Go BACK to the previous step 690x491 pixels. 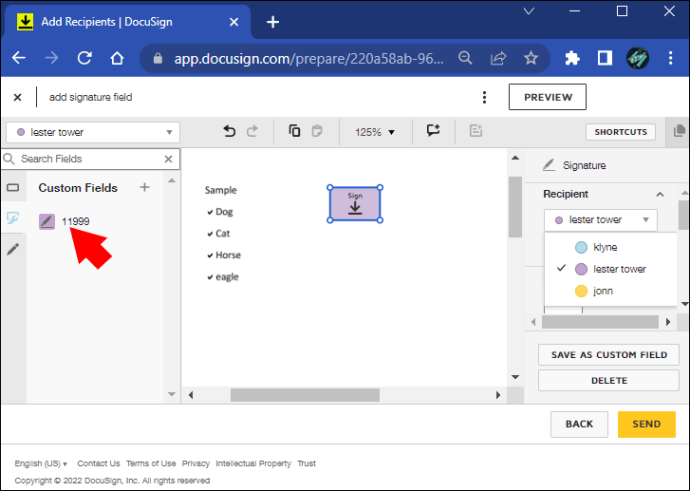579,424
